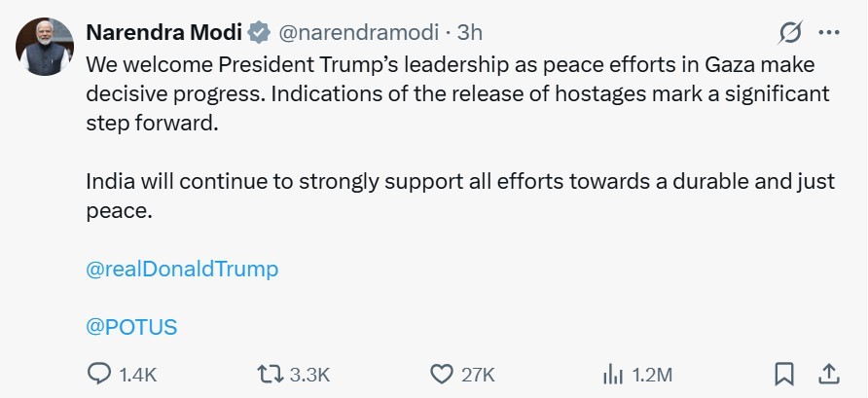Open the three-dot more options menu

pyautogui.click(x=829, y=32)
